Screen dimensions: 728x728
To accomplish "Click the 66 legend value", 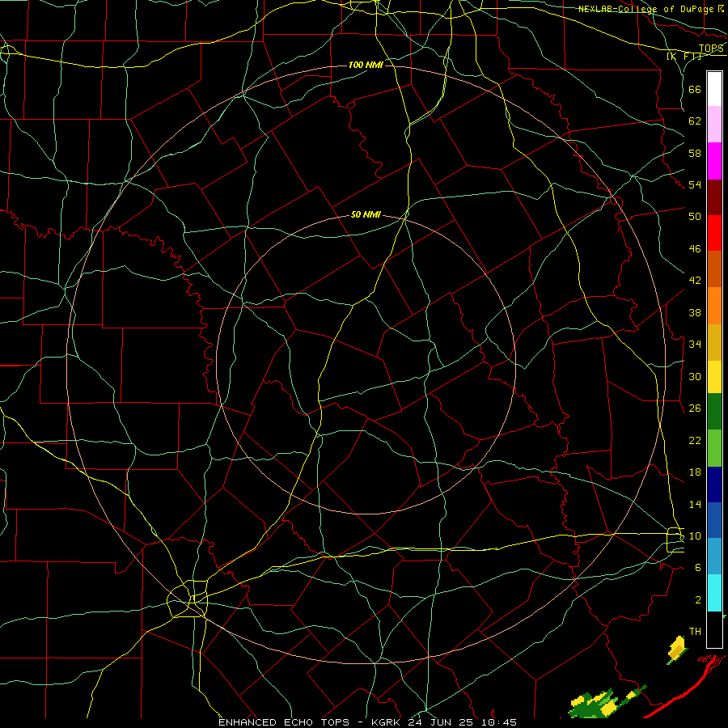I will pos(695,89).
